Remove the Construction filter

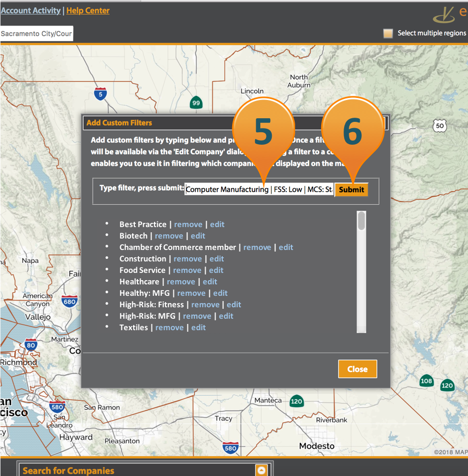[187, 259]
